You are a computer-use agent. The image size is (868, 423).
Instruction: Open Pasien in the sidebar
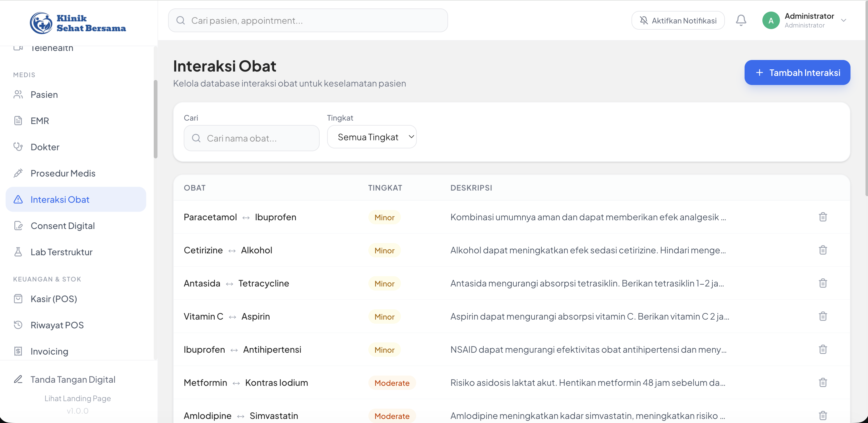44,95
